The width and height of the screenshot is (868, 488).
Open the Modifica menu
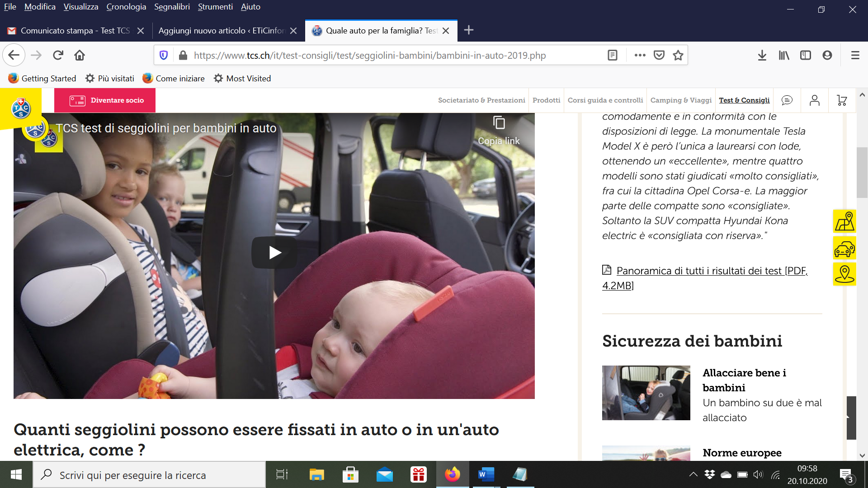point(40,7)
